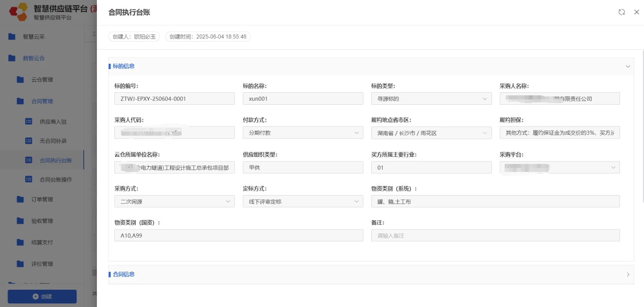Click the 创建人 欧阳必玉 tag

click(x=134, y=36)
